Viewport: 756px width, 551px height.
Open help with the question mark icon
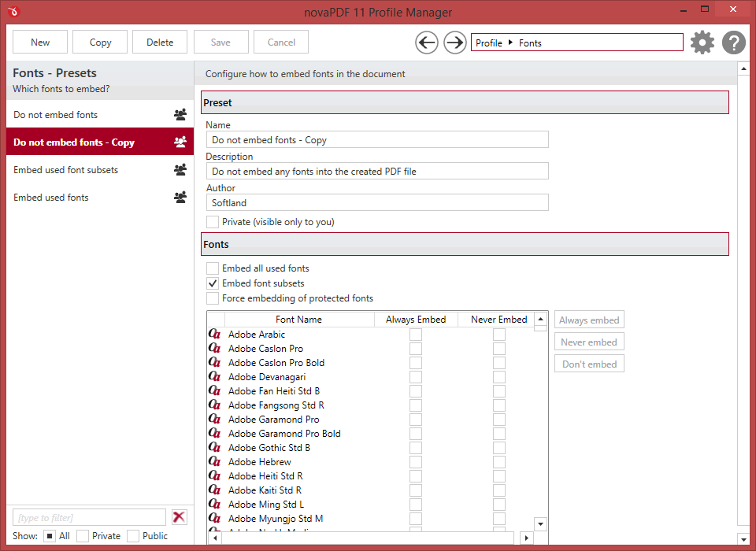[x=734, y=43]
